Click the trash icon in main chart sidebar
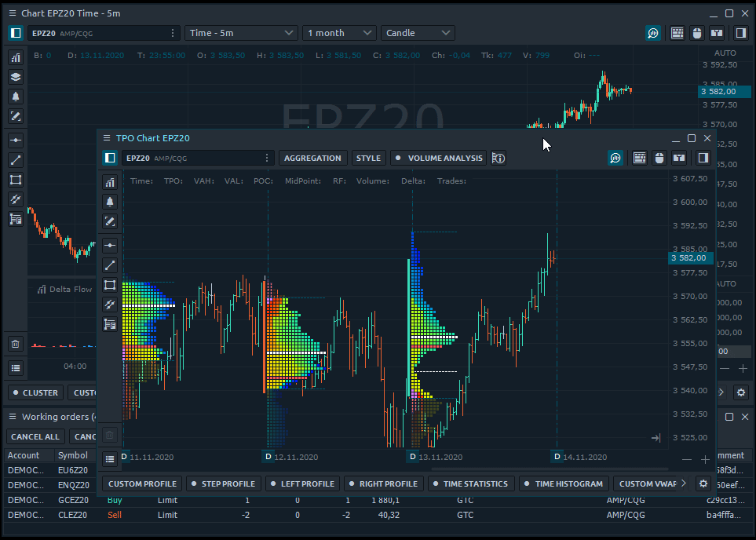 15,344
